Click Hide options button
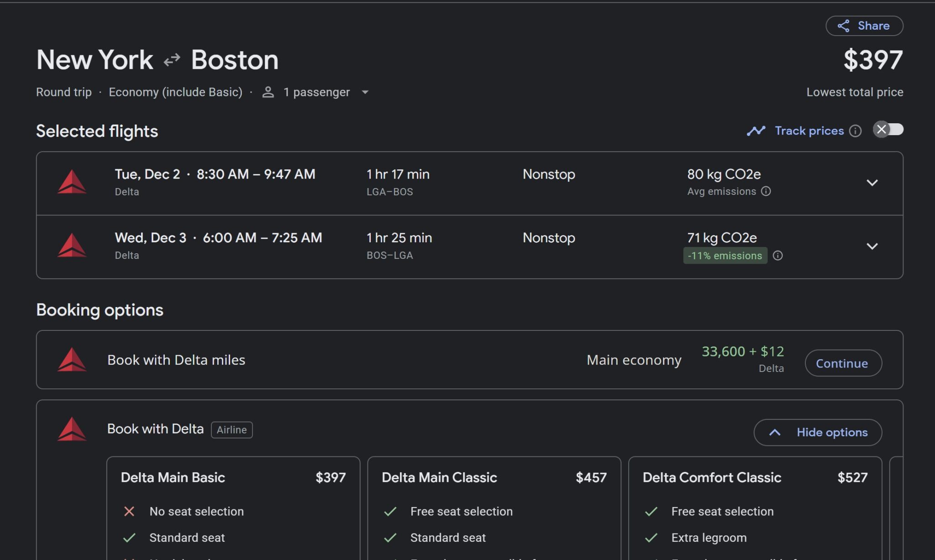The height and width of the screenshot is (560, 935). click(818, 432)
